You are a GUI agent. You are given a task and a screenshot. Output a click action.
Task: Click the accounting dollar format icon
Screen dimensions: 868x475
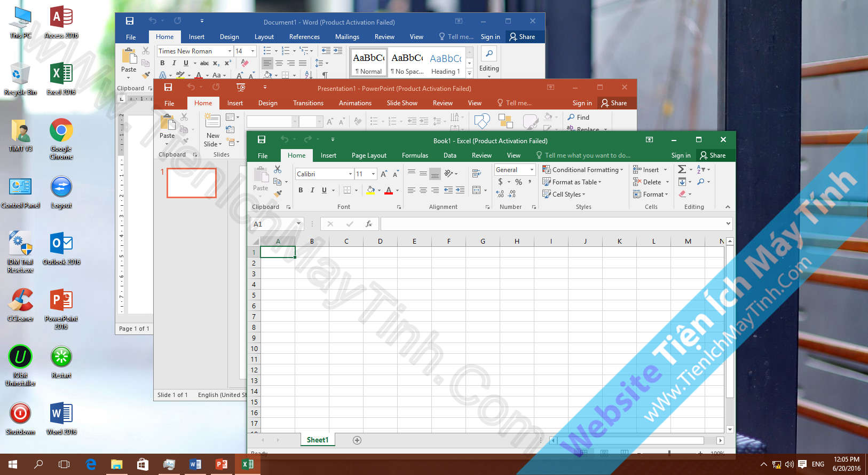(500, 182)
